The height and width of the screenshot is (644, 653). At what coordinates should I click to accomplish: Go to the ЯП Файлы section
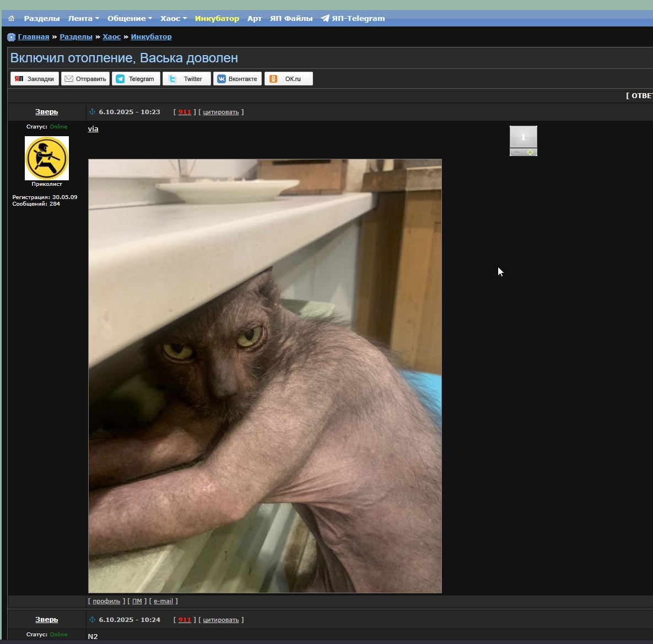pos(291,19)
